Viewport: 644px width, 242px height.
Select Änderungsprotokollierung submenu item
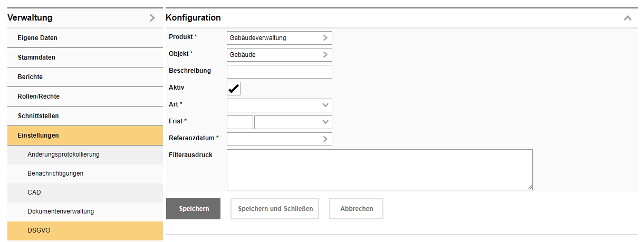pos(63,154)
